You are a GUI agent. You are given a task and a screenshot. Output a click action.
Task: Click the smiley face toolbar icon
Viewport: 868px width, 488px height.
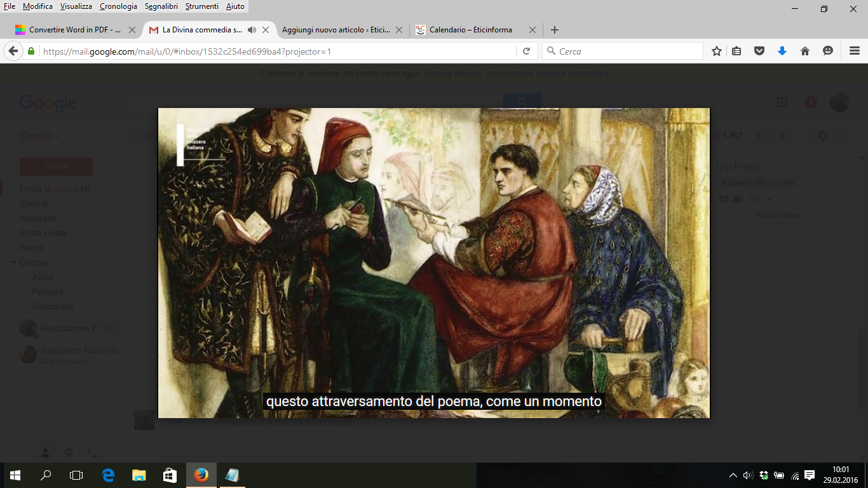(x=828, y=51)
